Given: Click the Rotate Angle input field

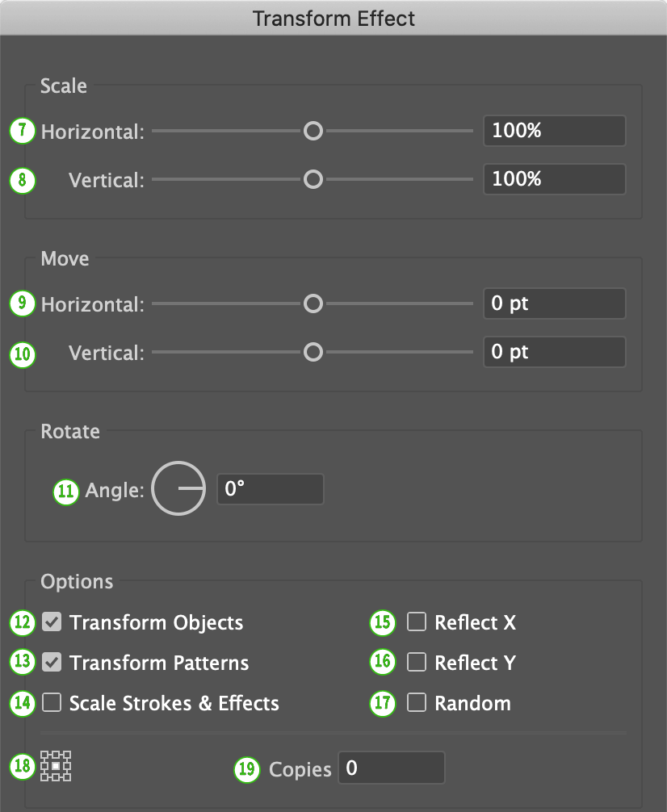Looking at the screenshot, I should pos(270,489).
